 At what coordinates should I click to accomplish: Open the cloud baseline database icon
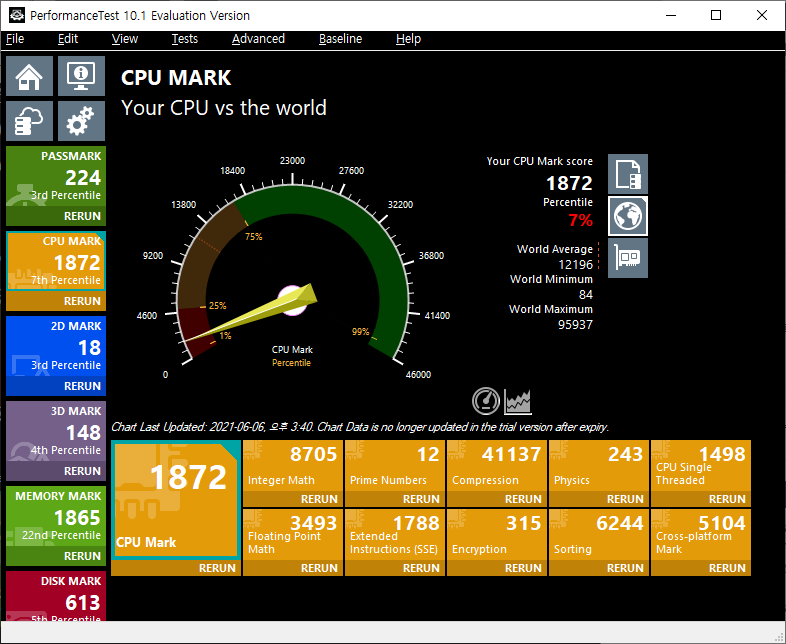[x=29, y=121]
